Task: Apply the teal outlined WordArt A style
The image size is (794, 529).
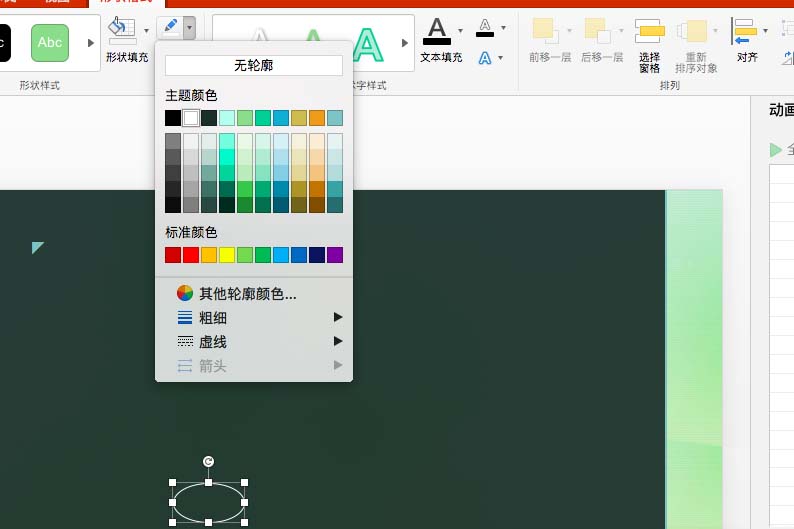Action: [368, 46]
